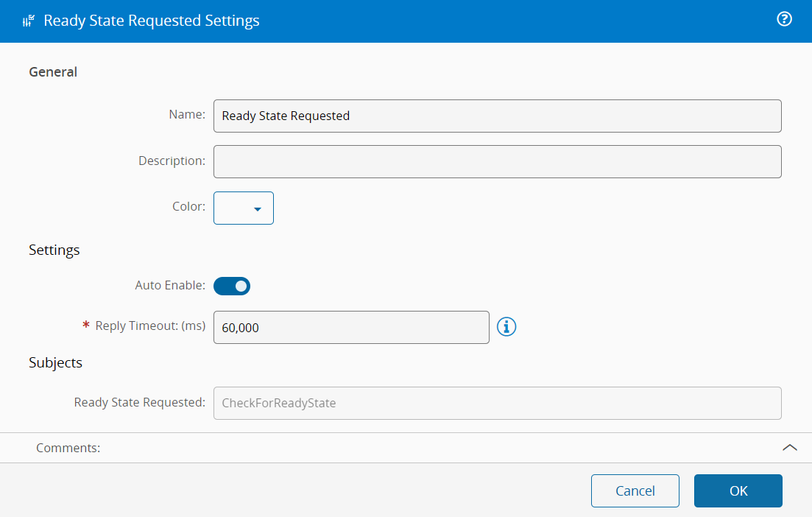Screen dimensions: 812x517
Task: Expand the Comments panel chevron
Action: pos(789,447)
